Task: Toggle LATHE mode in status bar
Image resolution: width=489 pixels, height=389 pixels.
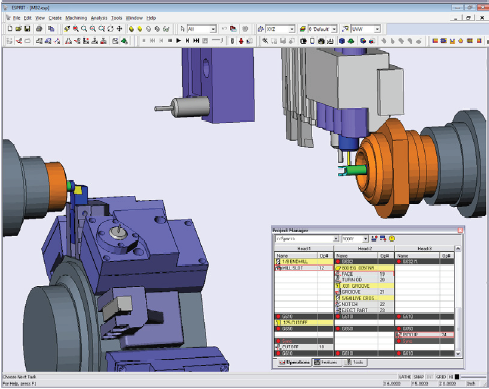Action: pos(405,377)
